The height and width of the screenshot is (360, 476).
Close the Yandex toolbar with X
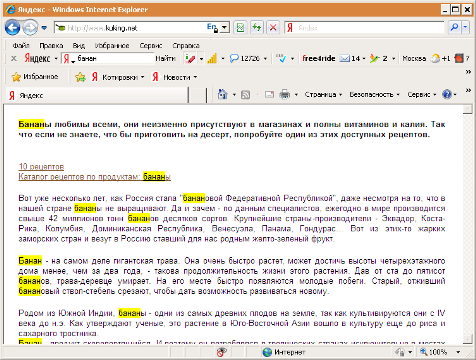point(14,59)
